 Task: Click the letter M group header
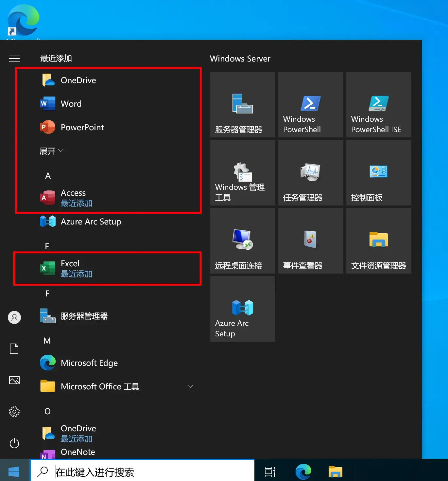(x=47, y=341)
